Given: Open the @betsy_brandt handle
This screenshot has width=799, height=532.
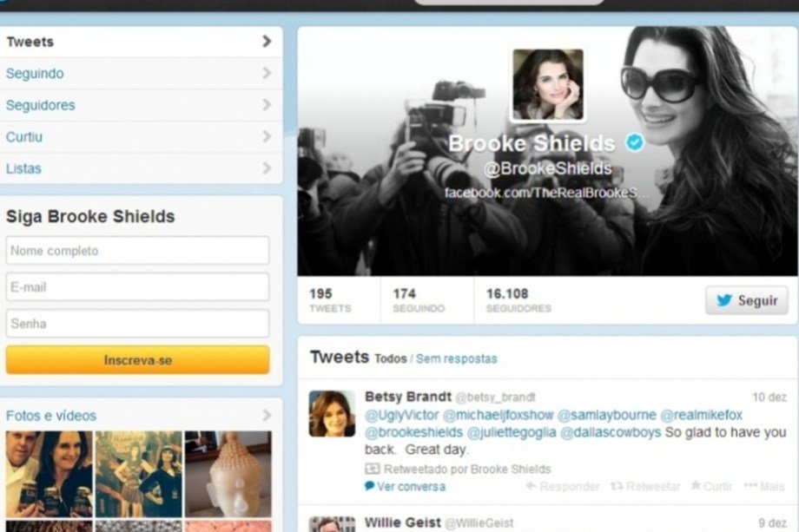Looking at the screenshot, I should pos(495,397).
